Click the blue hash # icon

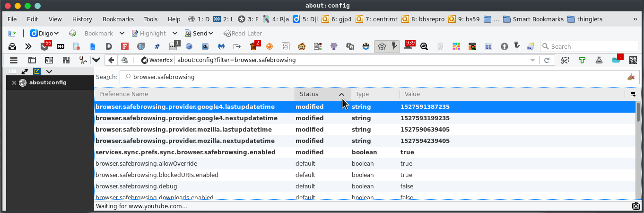click(157, 46)
